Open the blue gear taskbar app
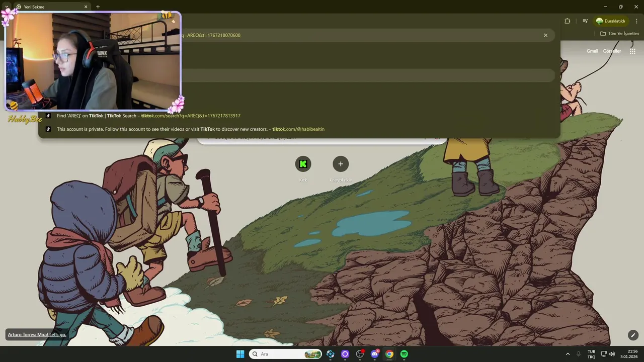This screenshot has width=644, height=362. coord(331,354)
